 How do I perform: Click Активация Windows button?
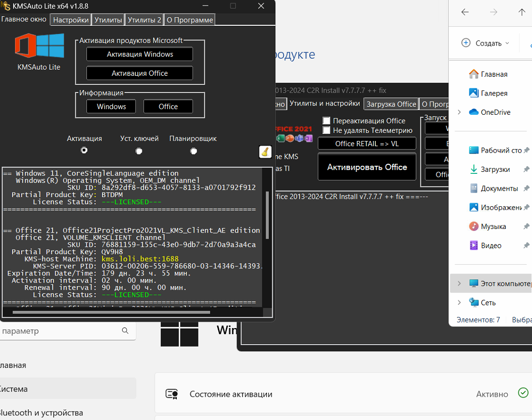tap(140, 54)
